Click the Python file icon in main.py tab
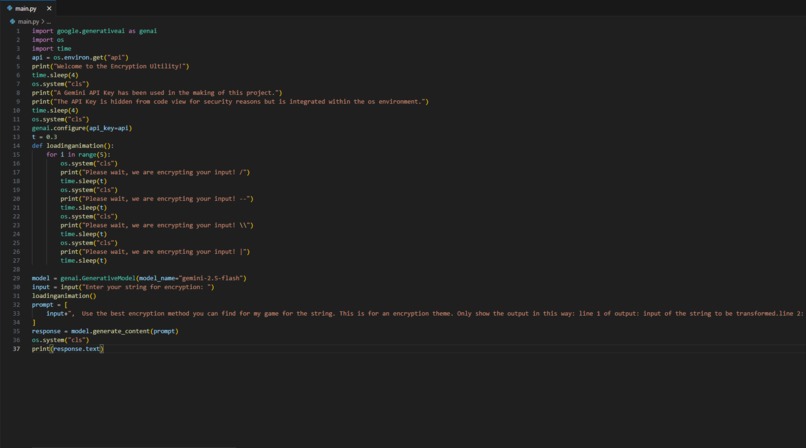This screenshot has width=806, height=448. 9,8
